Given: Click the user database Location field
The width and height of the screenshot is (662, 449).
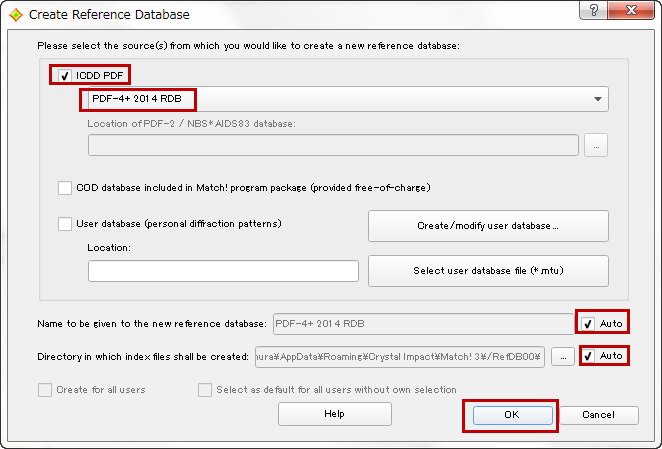Looking at the screenshot, I should click(223, 271).
